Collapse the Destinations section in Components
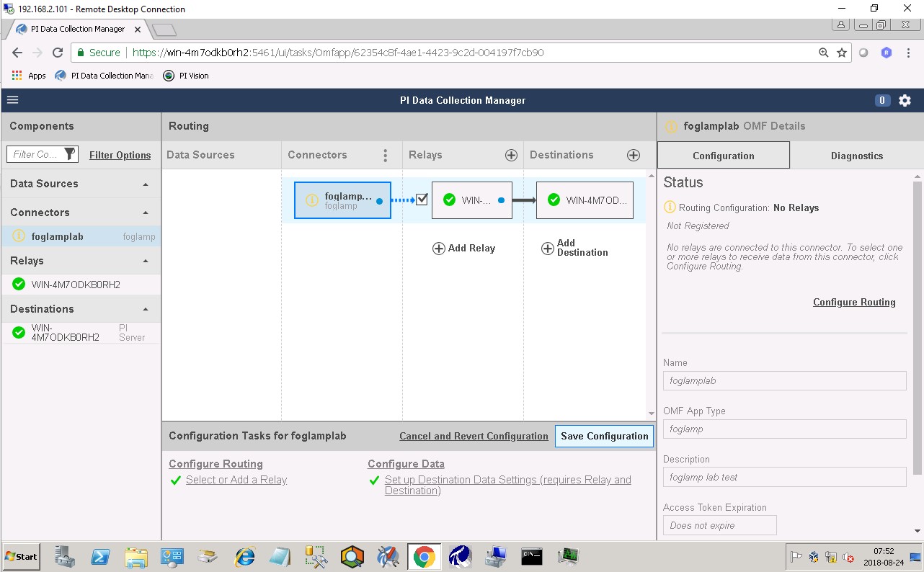 pyautogui.click(x=146, y=310)
